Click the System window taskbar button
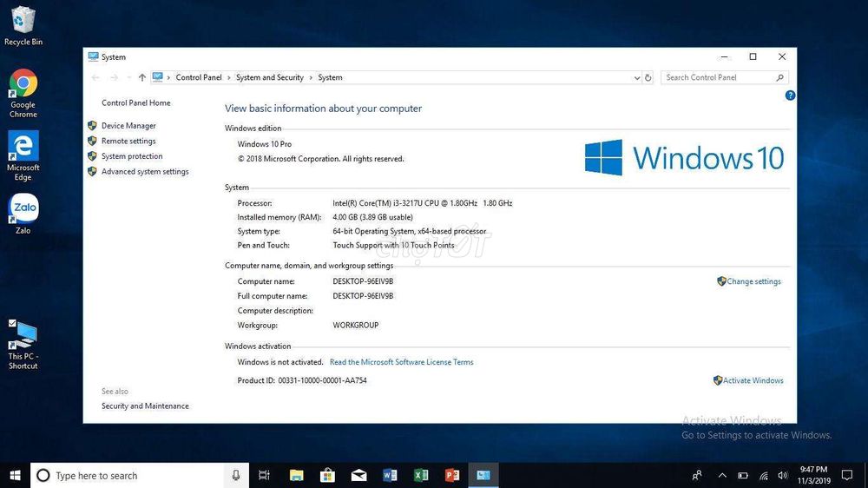This screenshot has width=868, height=488. tap(483, 475)
